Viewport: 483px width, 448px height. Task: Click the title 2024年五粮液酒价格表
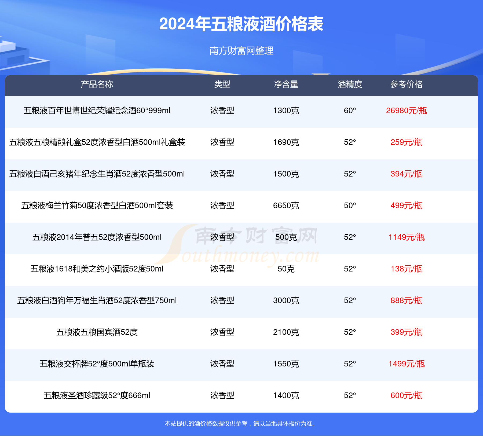coord(241,24)
